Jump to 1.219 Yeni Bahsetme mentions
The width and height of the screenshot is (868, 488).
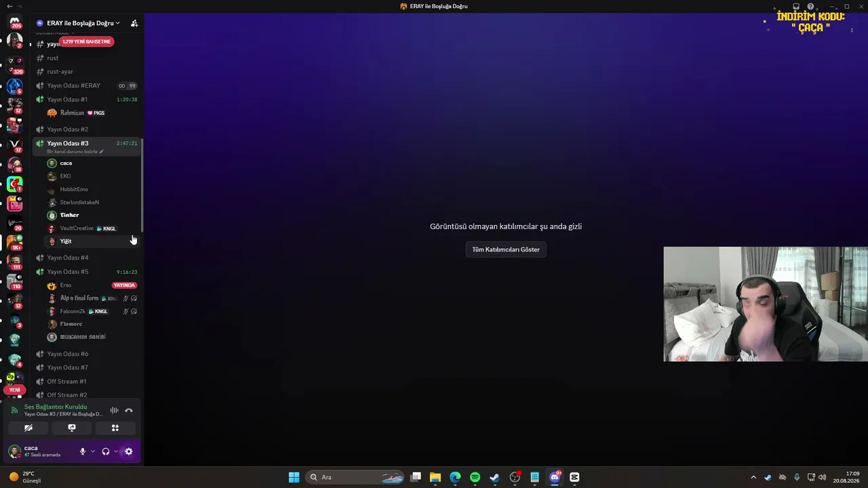86,41
